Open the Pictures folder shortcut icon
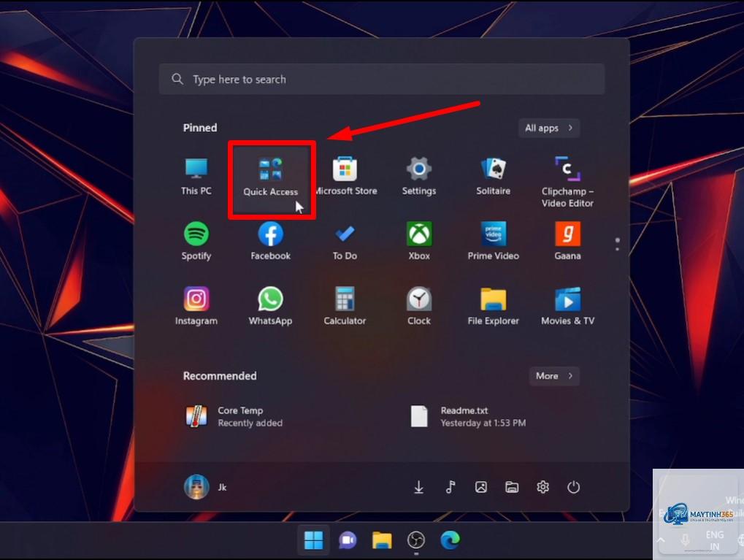Viewport: 744px width, 560px height. (480, 487)
